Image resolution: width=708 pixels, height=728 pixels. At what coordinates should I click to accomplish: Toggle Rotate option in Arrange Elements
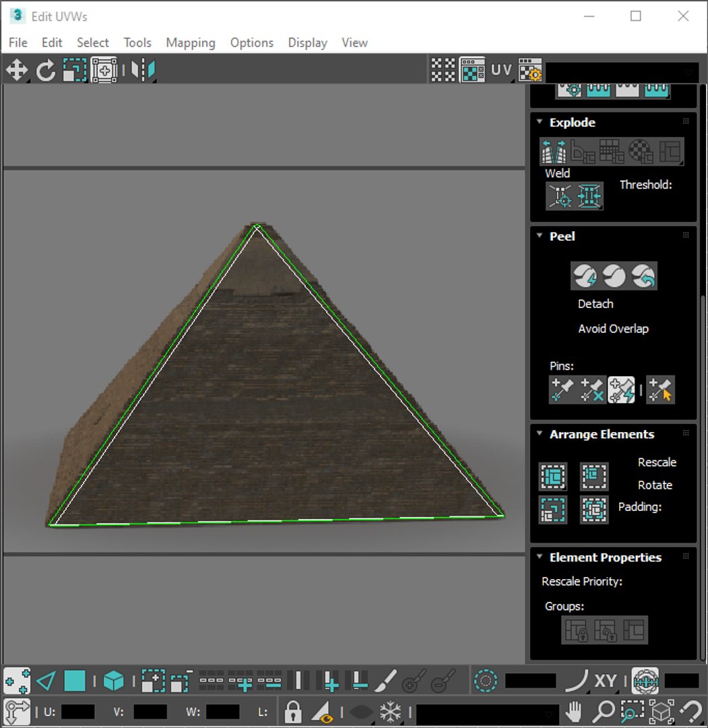tap(655, 485)
